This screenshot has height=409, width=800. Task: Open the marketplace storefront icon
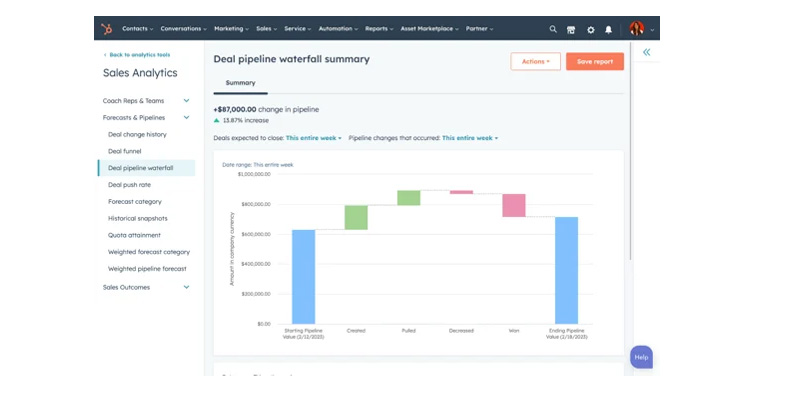coord(571,30)
